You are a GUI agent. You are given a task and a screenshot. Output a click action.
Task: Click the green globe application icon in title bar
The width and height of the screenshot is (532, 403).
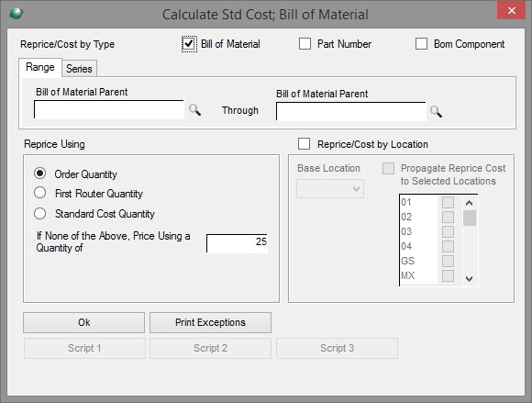[16, 13]
